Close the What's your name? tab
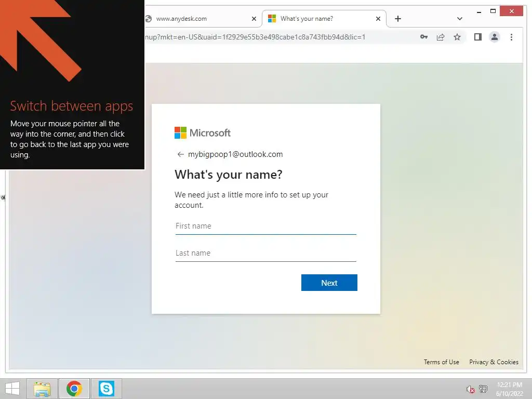This screenshot has width=532, height=399. point(378,19)
